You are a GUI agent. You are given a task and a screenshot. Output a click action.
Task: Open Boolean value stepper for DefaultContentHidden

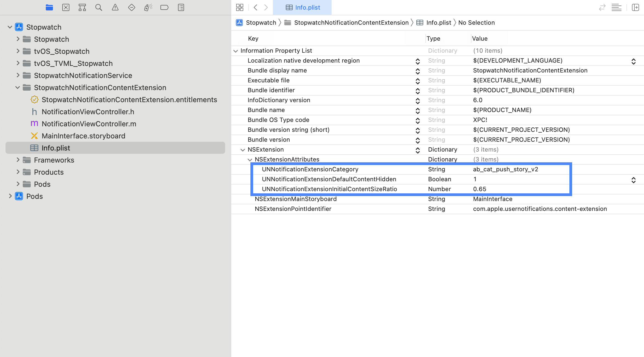tap(633, 180)
